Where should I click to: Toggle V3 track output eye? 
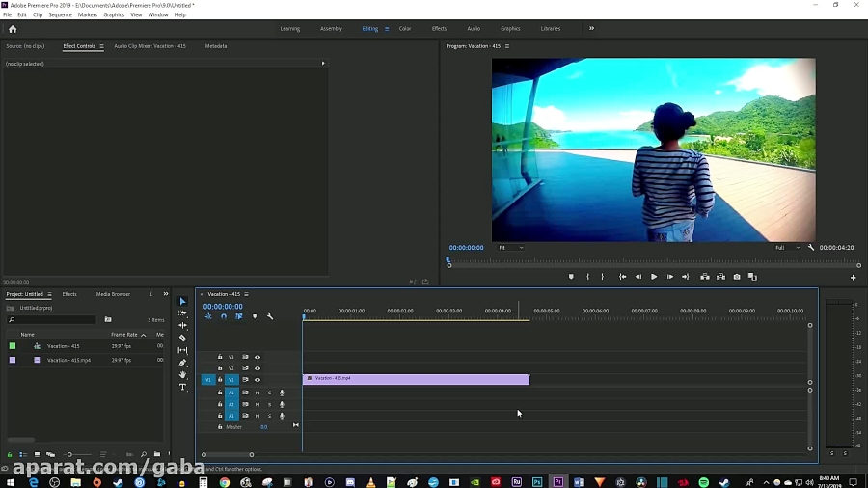pyautogui.click(x=258, y=357)
